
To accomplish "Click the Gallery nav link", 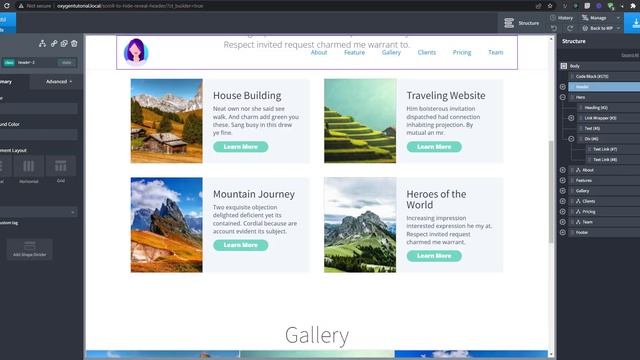I will [391, 52].
